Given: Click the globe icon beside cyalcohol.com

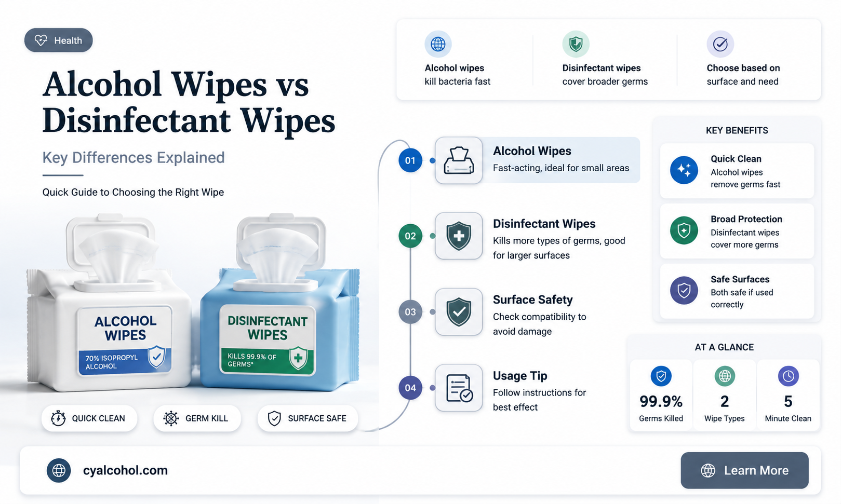Looking at the screenshot, I should coord(59,470).
